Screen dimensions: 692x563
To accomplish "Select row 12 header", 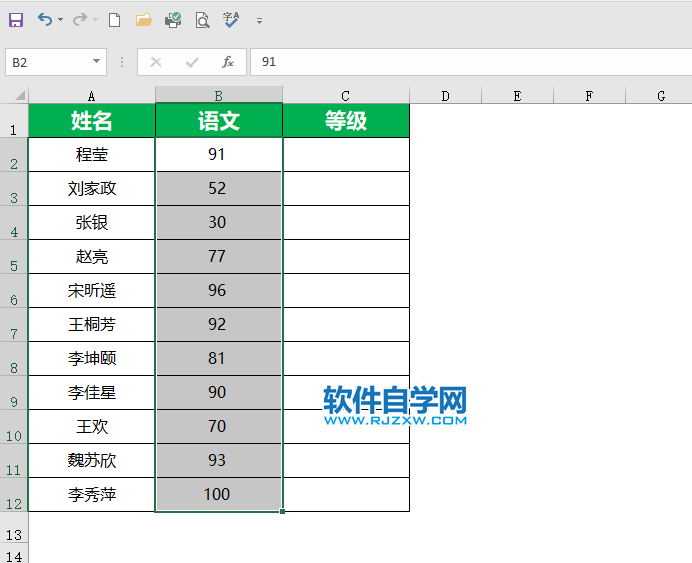I will click(14, 495).
